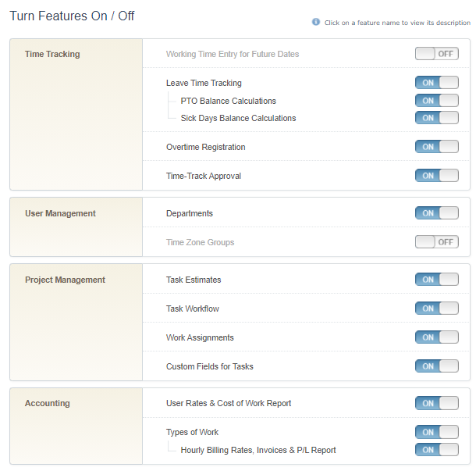
Task: Click User Rates & Cost of Work Report name
Action: [229, 403]
